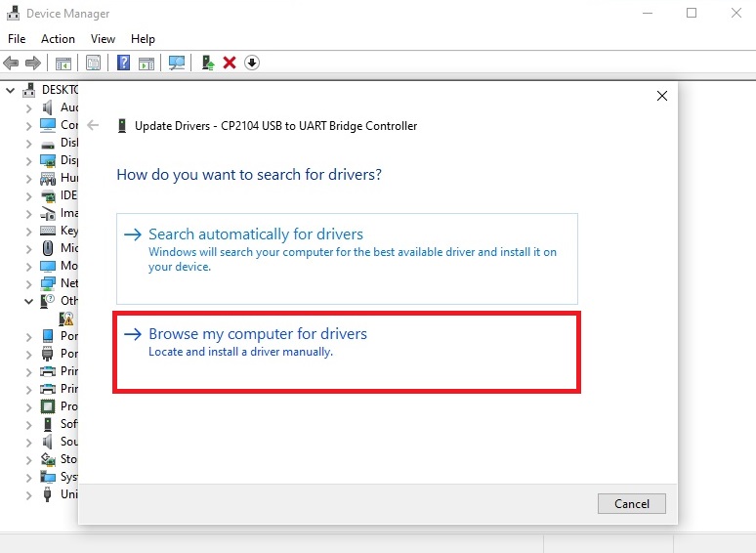Select the Mo tree item label
Screen dimensions: 756x553
click(69, 266)
